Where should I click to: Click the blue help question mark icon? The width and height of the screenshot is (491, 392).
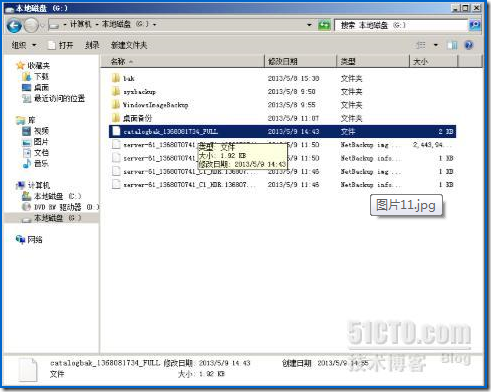[469, 45]
